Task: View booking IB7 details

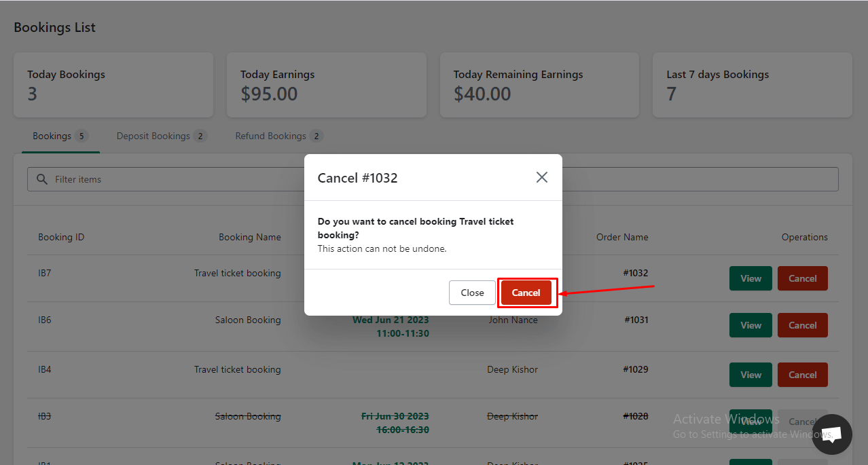Action: [x=751, y=278]
